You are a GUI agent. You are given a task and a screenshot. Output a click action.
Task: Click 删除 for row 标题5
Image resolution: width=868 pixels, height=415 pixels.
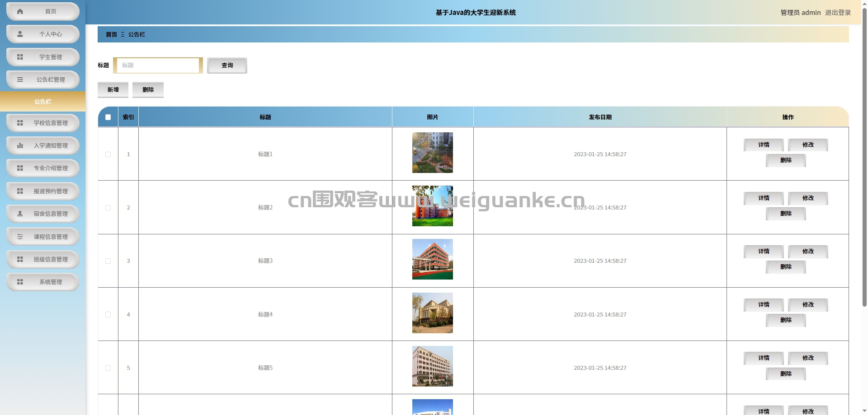786,373
